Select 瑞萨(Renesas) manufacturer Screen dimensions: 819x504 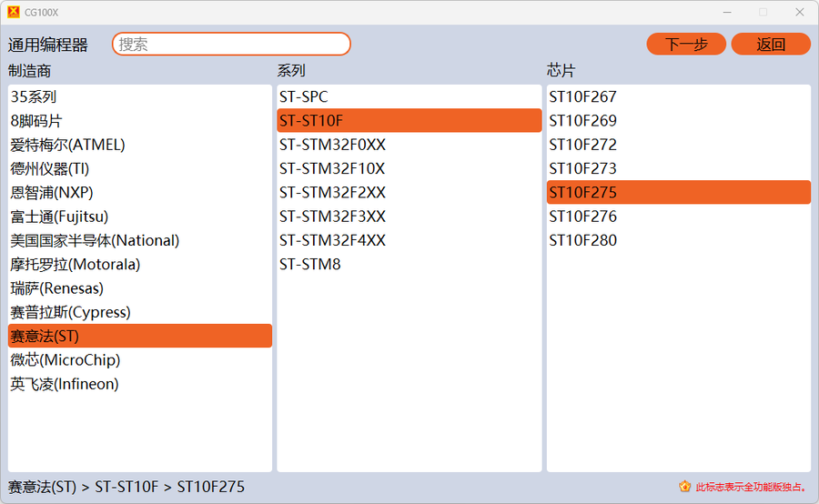(x=57, y=288)
